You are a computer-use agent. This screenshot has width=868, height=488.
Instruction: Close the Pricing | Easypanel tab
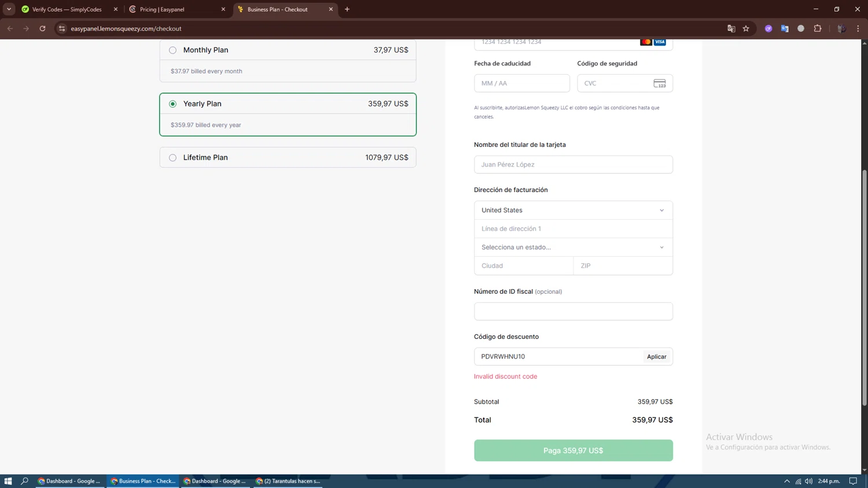[223, 9]
